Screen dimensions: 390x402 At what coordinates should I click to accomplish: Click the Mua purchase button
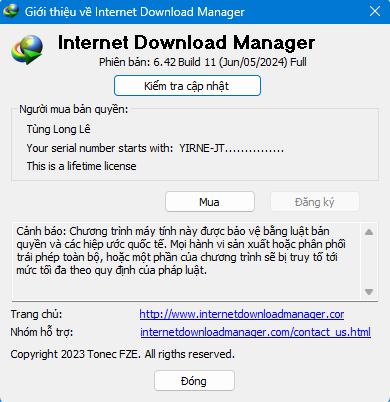pos(210,202)
